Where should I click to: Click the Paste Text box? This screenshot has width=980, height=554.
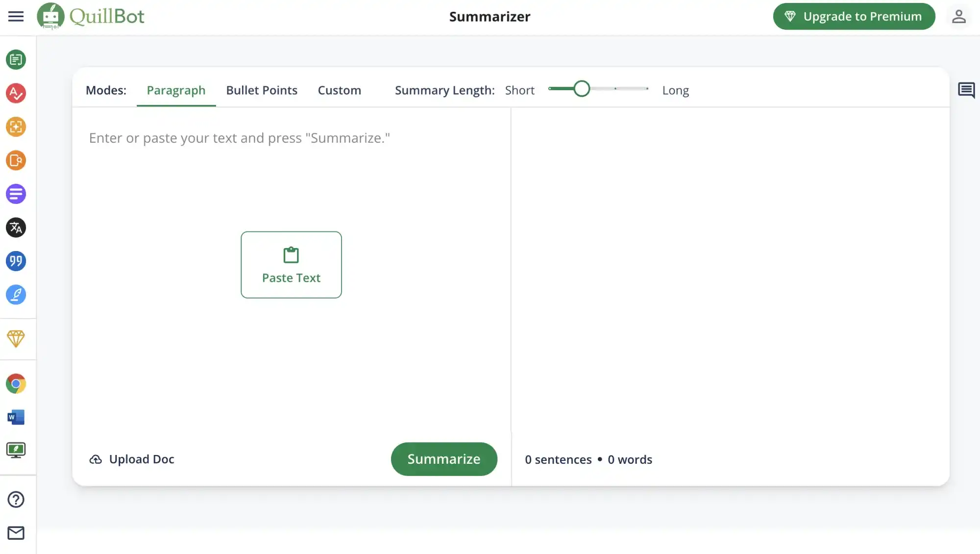(x=291, y=265)
